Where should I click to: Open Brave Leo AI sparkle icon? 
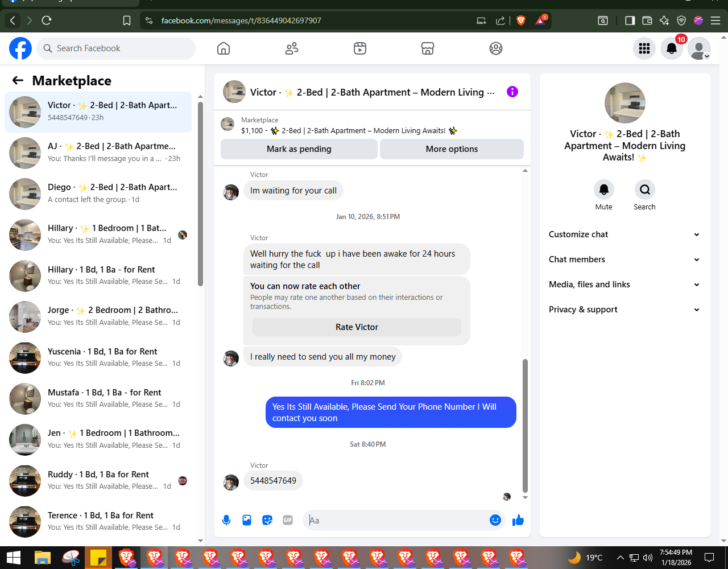(x=664, y=20)
